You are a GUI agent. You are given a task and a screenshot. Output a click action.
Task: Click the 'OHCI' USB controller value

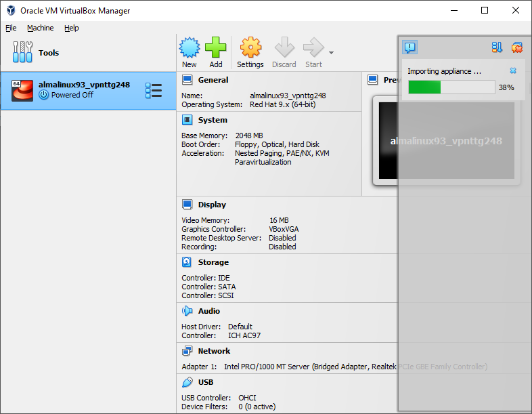coord(247,398)
